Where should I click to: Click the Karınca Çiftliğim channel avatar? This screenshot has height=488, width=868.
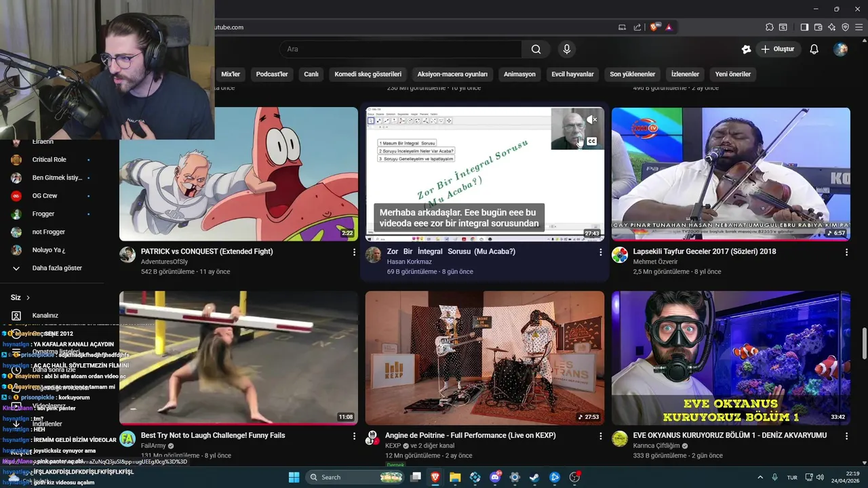pos(620,439)
